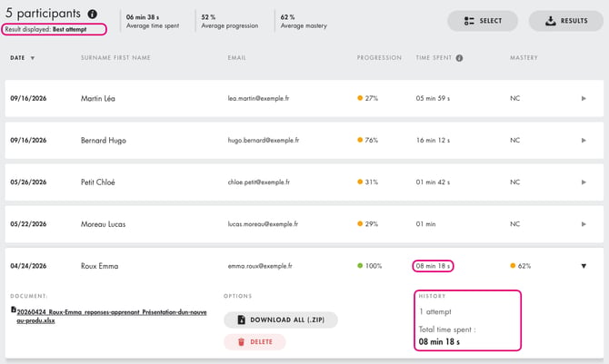Screen dimensions: 609x364
Task: Click time spent 01 min 42 s
Action: tap(433, 182)
